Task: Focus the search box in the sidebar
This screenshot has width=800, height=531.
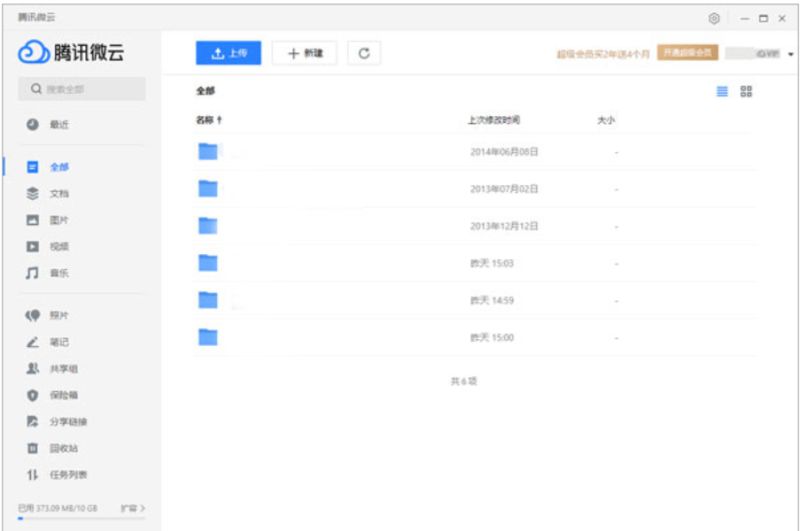Action: pyautogui.click(x=82, y=89)
